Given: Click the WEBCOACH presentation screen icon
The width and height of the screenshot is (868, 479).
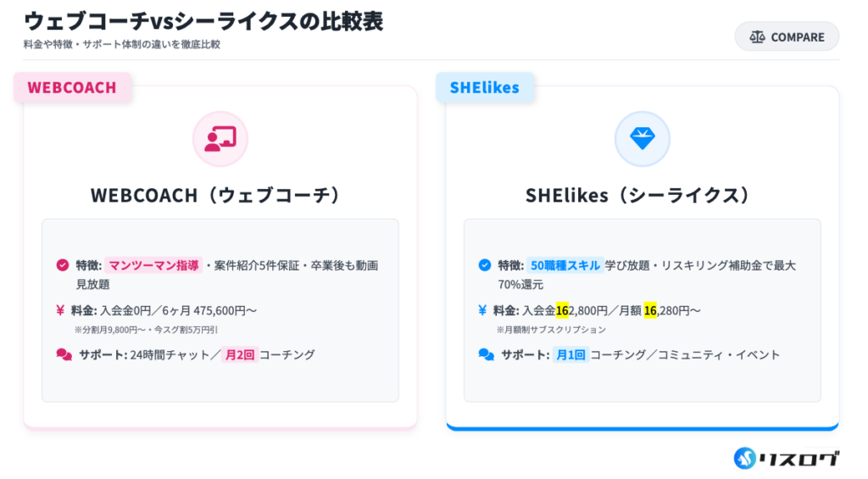Looking at the screenshot, I should tap(220, 138).
